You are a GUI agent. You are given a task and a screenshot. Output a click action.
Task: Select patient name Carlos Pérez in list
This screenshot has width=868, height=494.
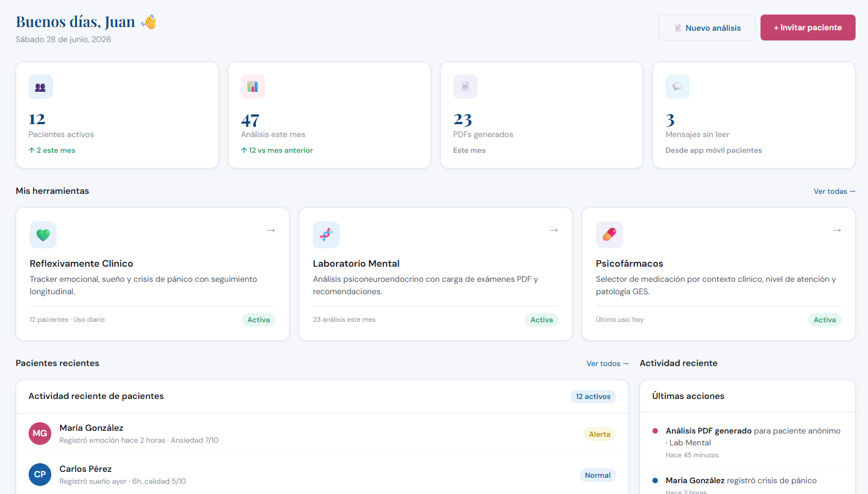tap(85, 469)
